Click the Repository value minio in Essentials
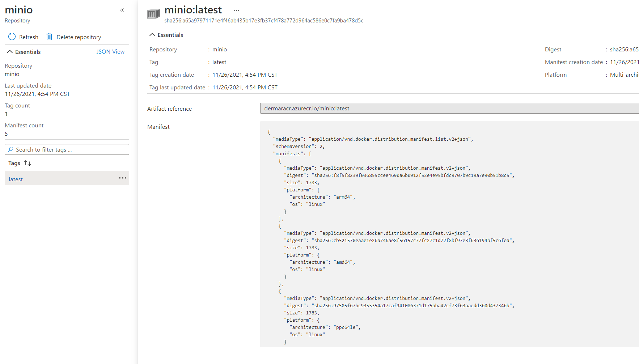639x364 pixels. (x=220, y=50)
